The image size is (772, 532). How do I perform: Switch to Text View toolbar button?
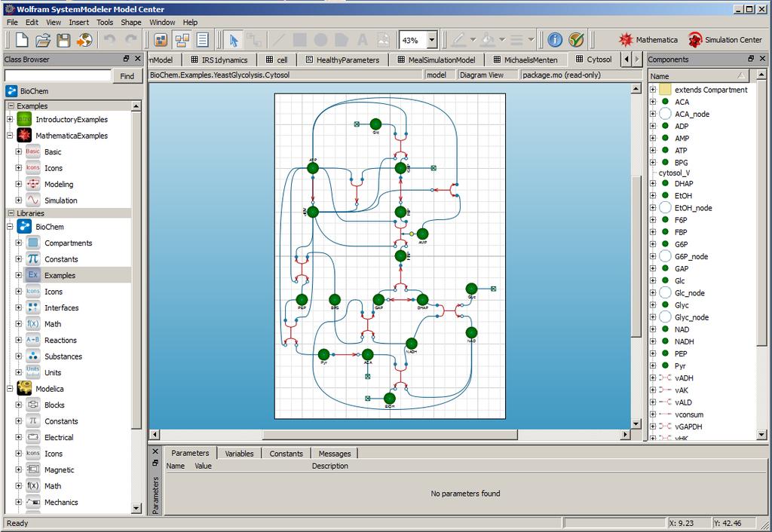pos(203,40)
